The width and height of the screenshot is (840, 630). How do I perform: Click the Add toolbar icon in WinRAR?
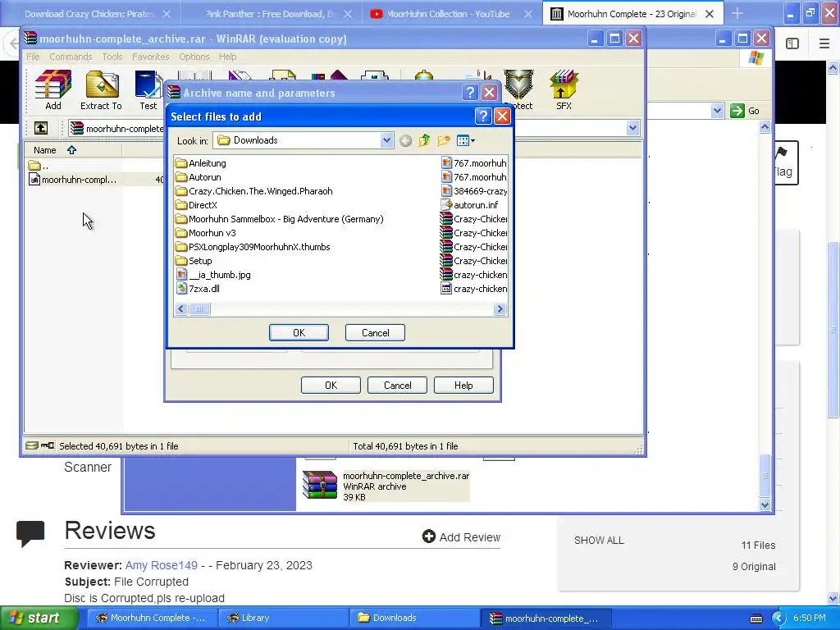[x=53, y=90]
